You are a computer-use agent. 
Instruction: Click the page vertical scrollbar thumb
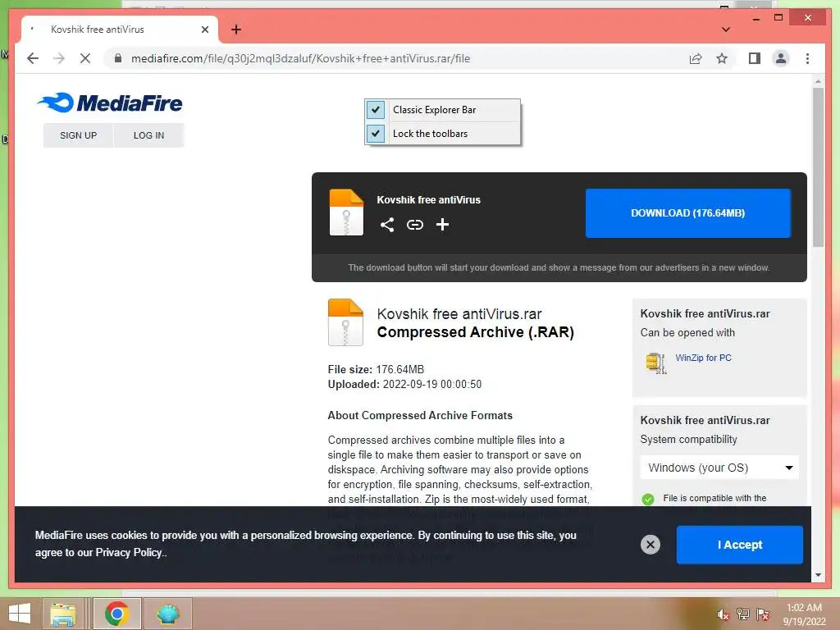818,167
